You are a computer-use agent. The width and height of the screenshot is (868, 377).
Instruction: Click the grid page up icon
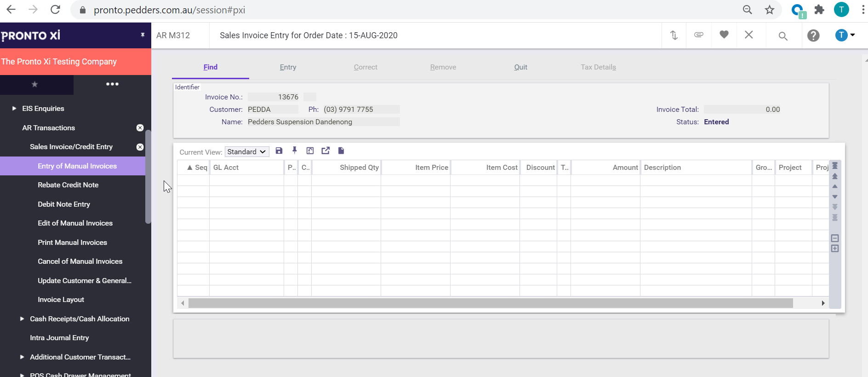835,176
